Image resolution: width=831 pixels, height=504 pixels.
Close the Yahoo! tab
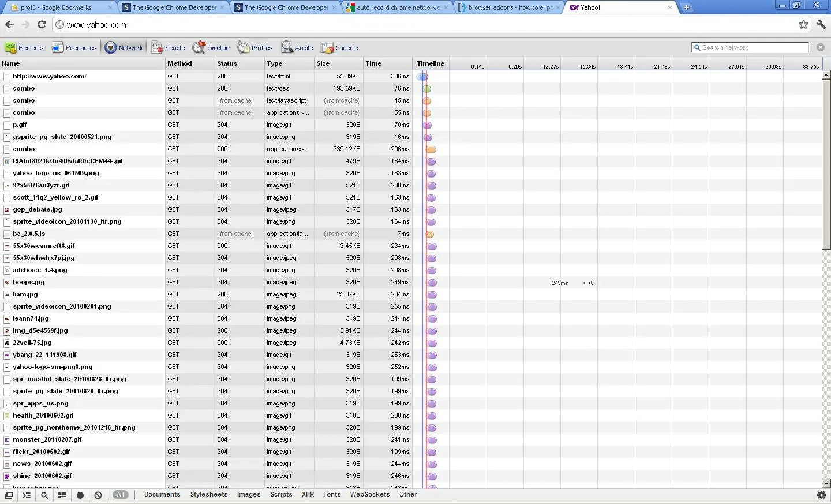pos(669,7)
